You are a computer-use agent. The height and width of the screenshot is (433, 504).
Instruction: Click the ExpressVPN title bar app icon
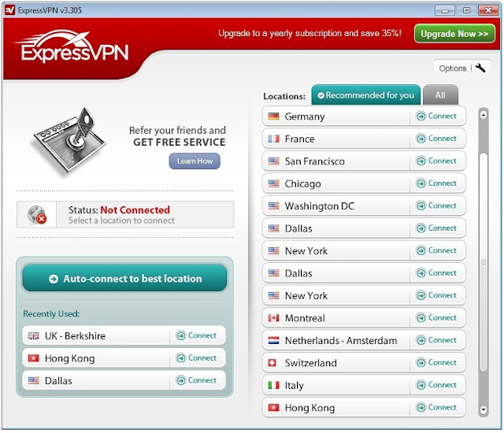point(10,10)
